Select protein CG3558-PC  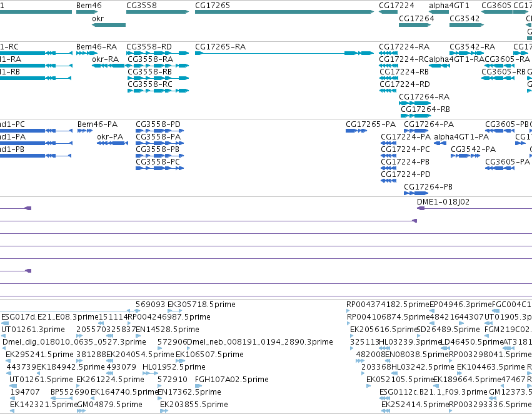click(x=160, y=168)
